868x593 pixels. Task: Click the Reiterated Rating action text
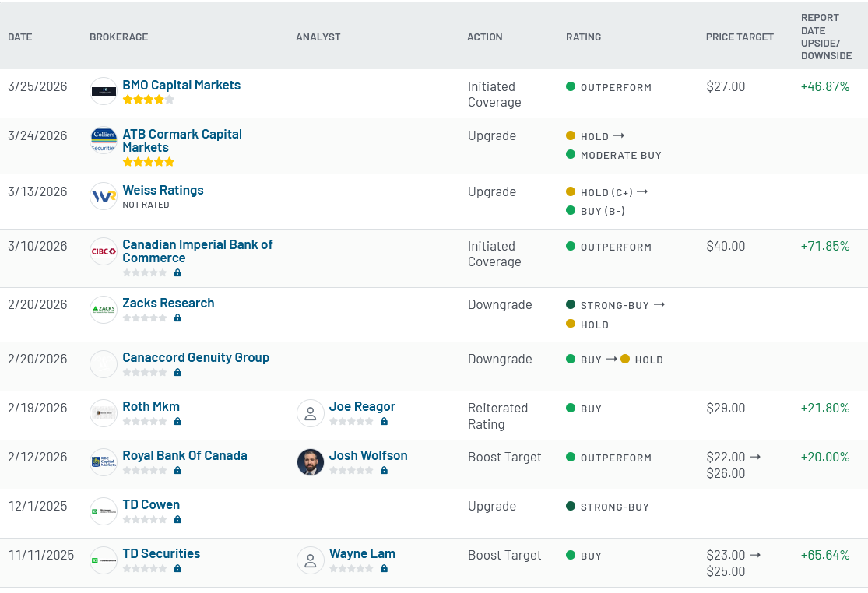[497, 416]
